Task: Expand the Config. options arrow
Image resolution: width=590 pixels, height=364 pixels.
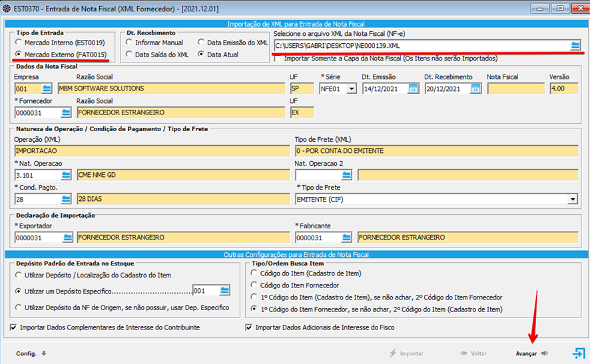Action: tap(44, 353)
